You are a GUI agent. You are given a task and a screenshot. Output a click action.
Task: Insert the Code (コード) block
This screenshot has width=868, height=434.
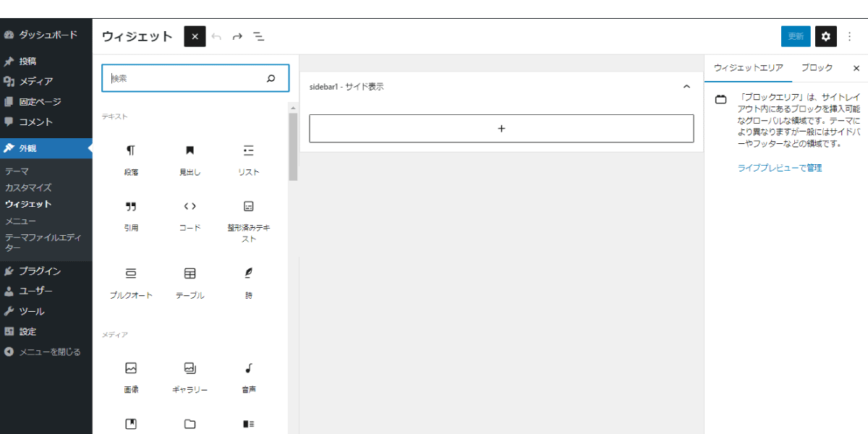[190, 216]
